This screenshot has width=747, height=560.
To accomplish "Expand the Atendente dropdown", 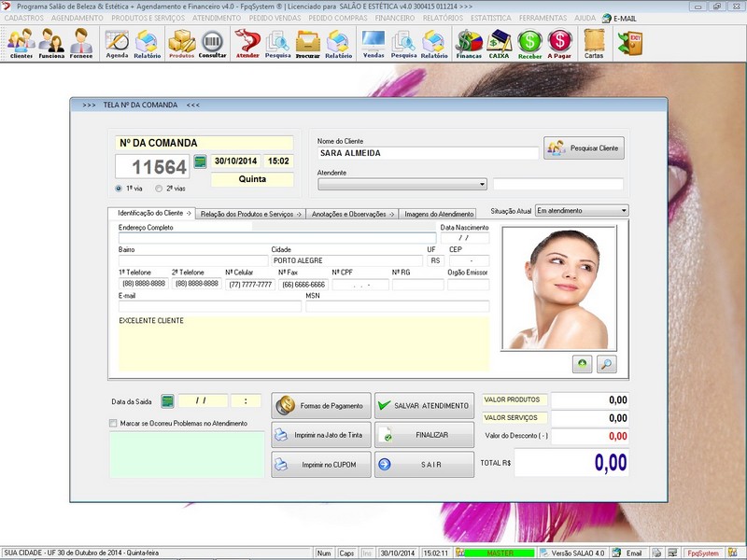I will pos(482,184).
